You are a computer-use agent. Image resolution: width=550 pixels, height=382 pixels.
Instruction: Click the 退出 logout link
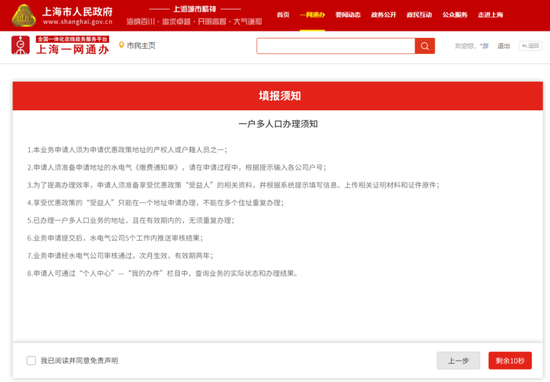504,46
